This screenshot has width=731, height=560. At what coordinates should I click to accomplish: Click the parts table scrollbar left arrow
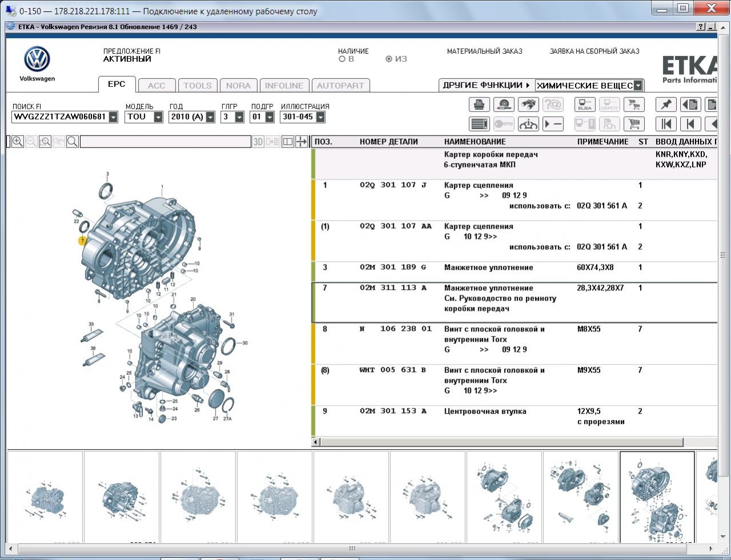pyautogui.click(x=315, y=442)
